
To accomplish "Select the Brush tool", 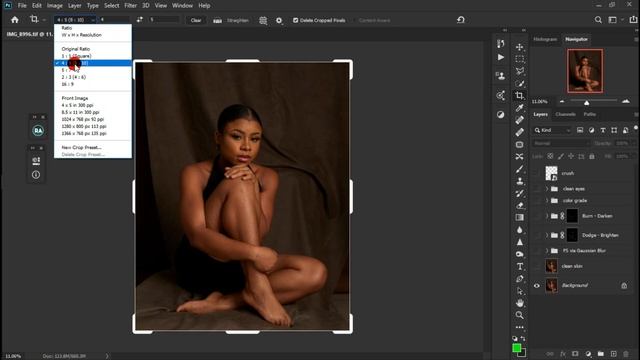I will point(519,169).
